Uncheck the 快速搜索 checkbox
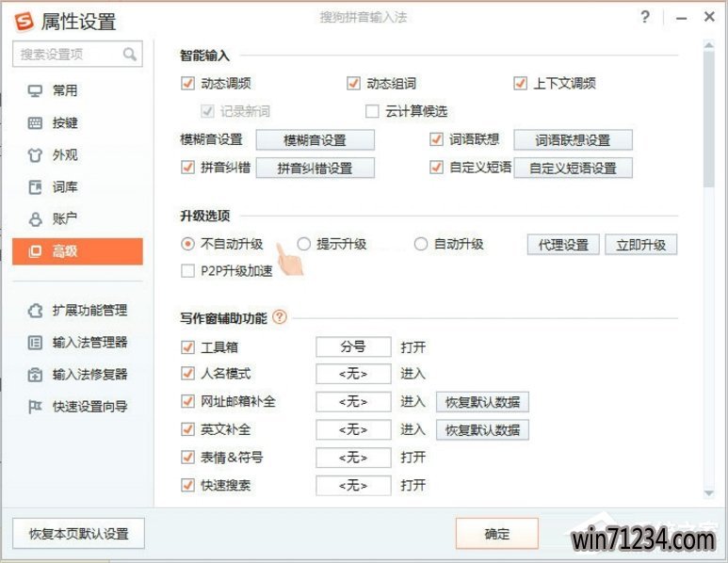 click(x=187, y=486)
